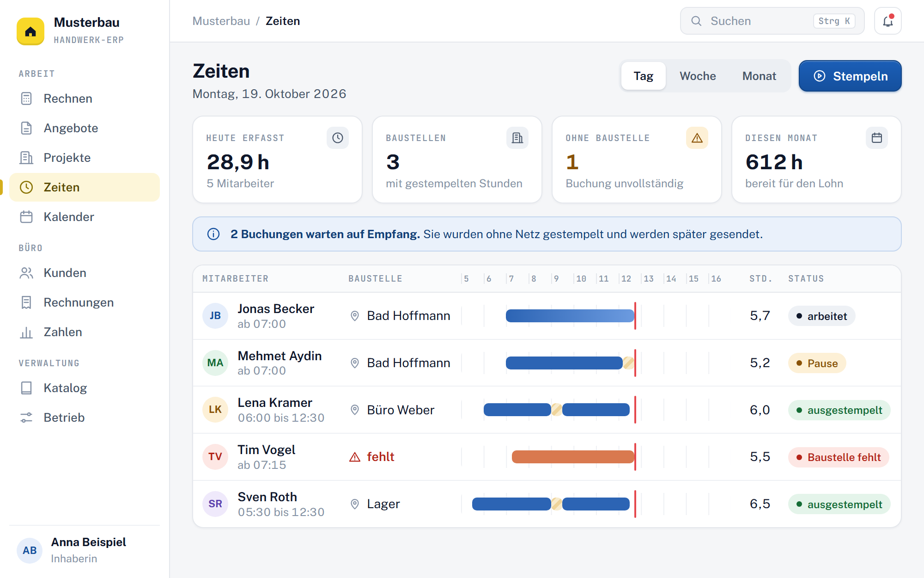Open Kunden in the sidebar
This screenshot has width=924, height=578.
[85, 273]
